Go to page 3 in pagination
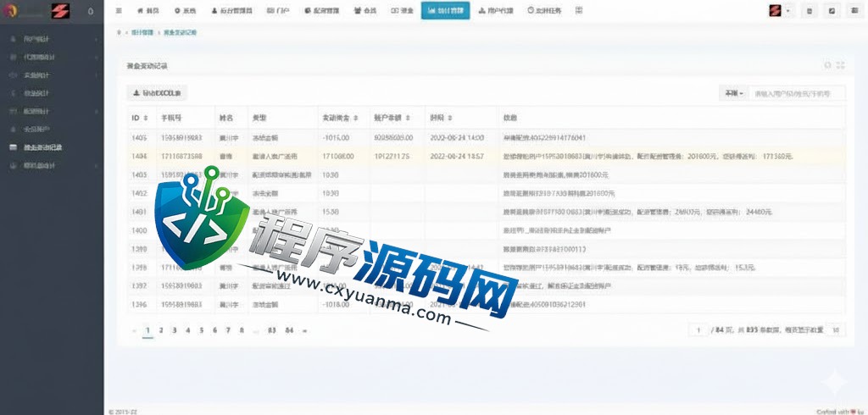Image resolution: width=868 pixels, height=415 pixels. (175, 330)
